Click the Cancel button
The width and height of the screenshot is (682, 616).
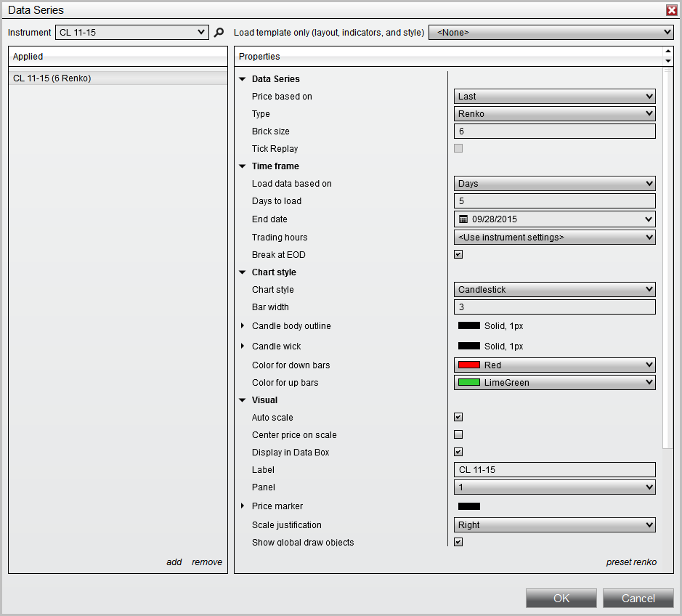click(x=638, y=598)
